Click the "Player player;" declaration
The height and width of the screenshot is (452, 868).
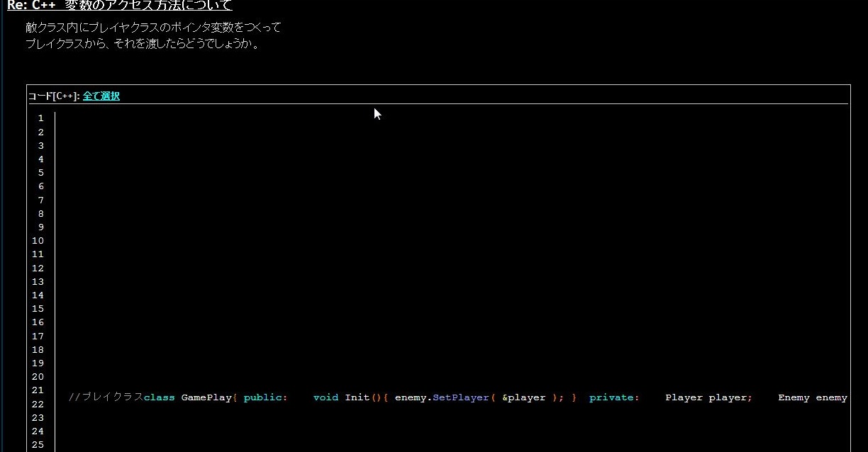(x=708, y=397)
